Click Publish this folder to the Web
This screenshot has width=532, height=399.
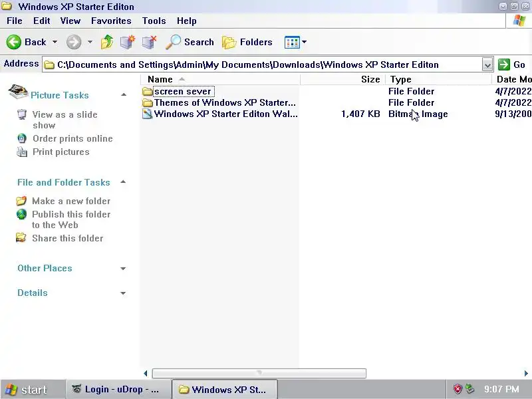(71, 219)
